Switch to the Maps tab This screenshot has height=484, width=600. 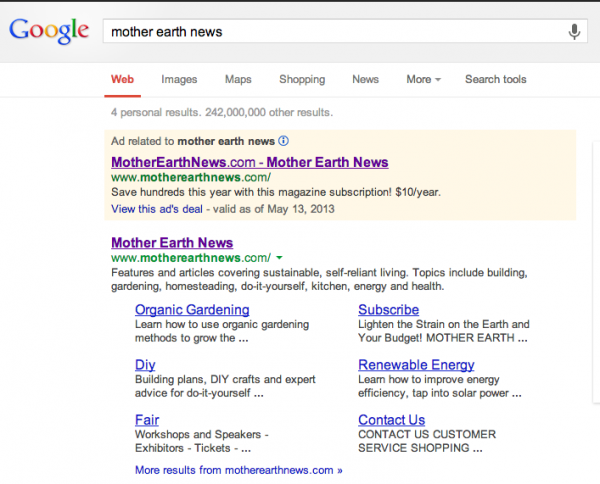(x=238, y=79)
